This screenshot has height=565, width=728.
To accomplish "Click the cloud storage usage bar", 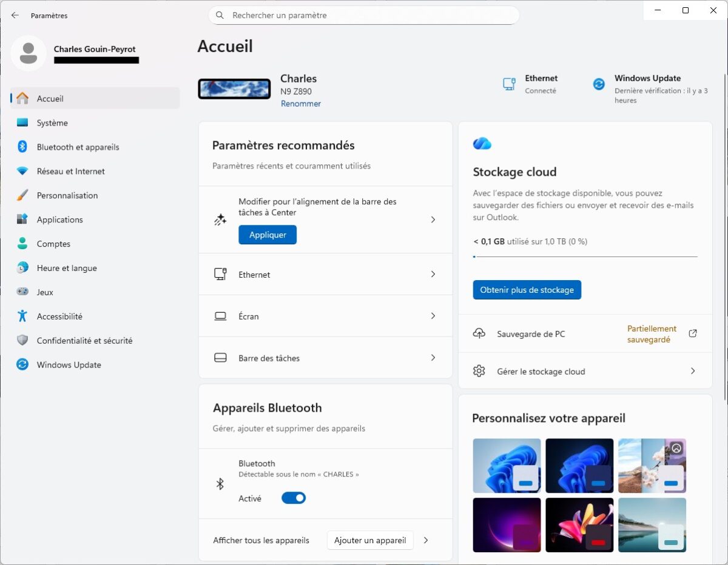I will tap(585, 256).
